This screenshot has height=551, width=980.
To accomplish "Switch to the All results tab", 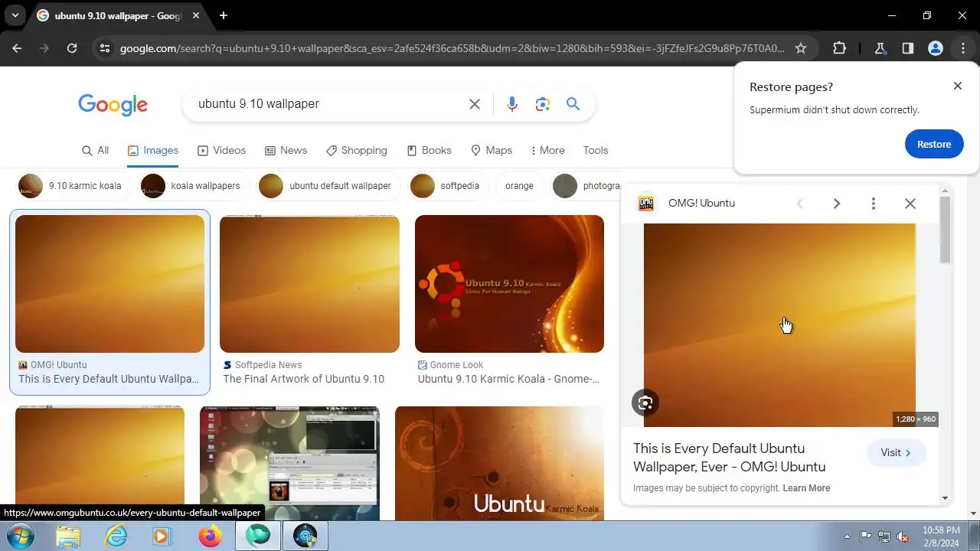I will (96, 150).
